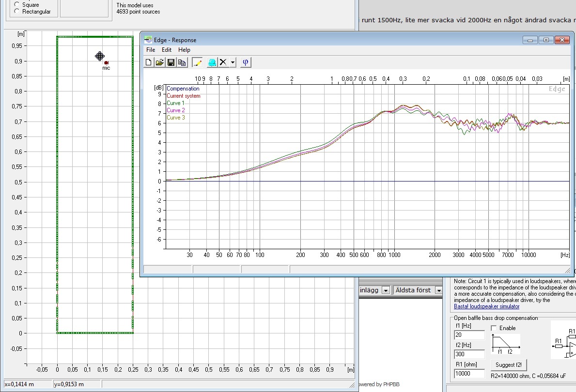Open the Help menu

[184, 50]
